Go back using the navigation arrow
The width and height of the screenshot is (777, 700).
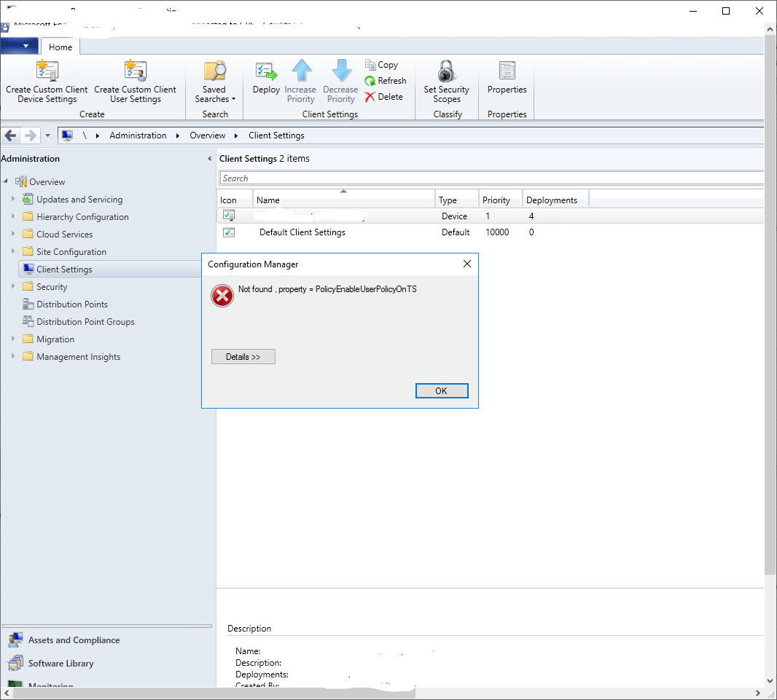click(x=10, y=135)
